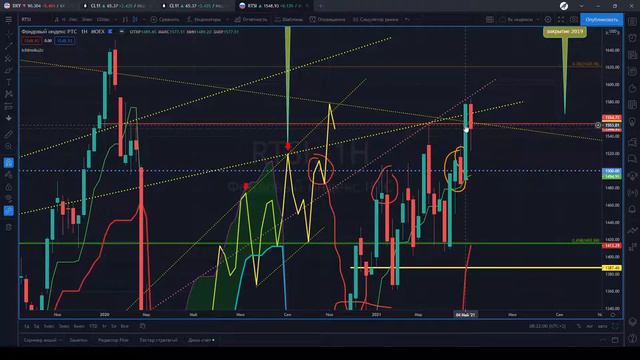Click the blue 1500.00 price label
The image size is (640, 360).
pyautogui.click(x=612, y=171)
